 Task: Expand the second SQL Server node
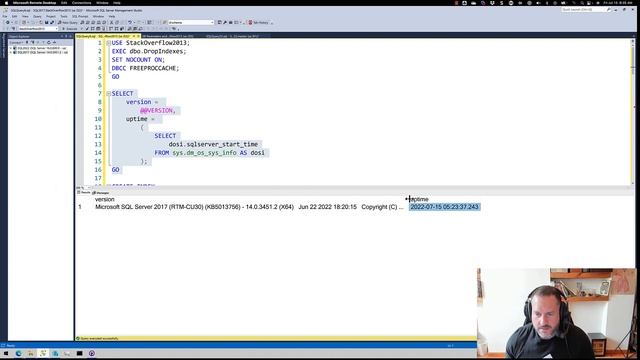[x=11, y=52]
